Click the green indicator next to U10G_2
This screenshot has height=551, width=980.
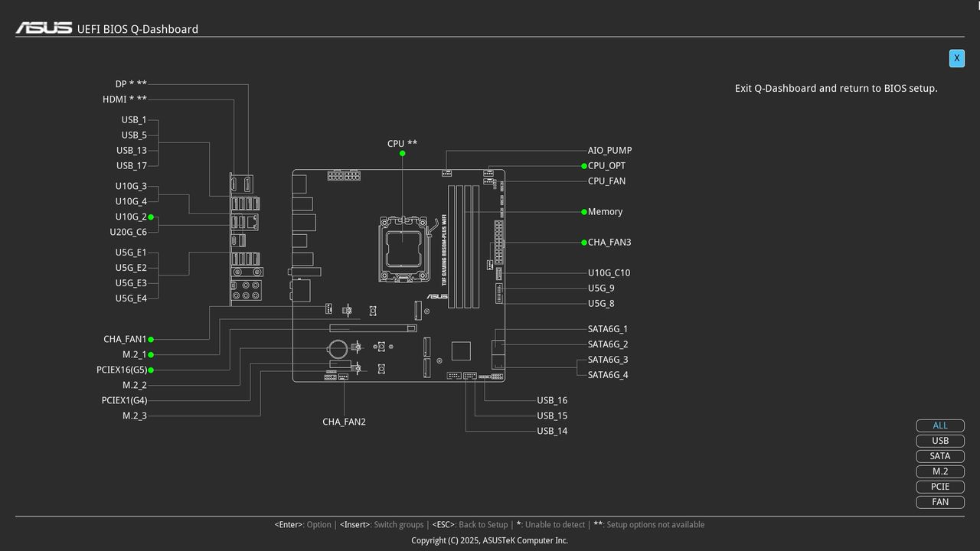point(151,217)
